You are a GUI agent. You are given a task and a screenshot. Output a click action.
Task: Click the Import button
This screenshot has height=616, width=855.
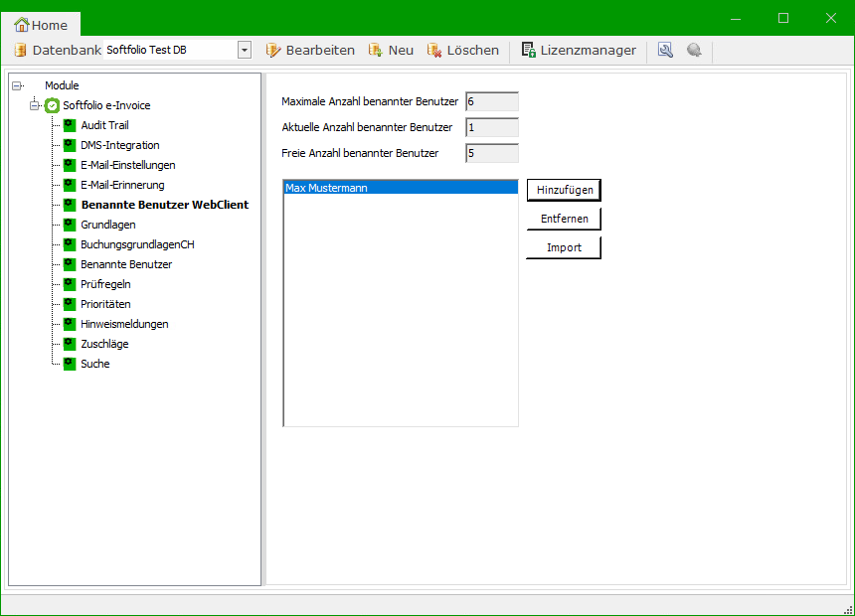(x=564, y=247)
